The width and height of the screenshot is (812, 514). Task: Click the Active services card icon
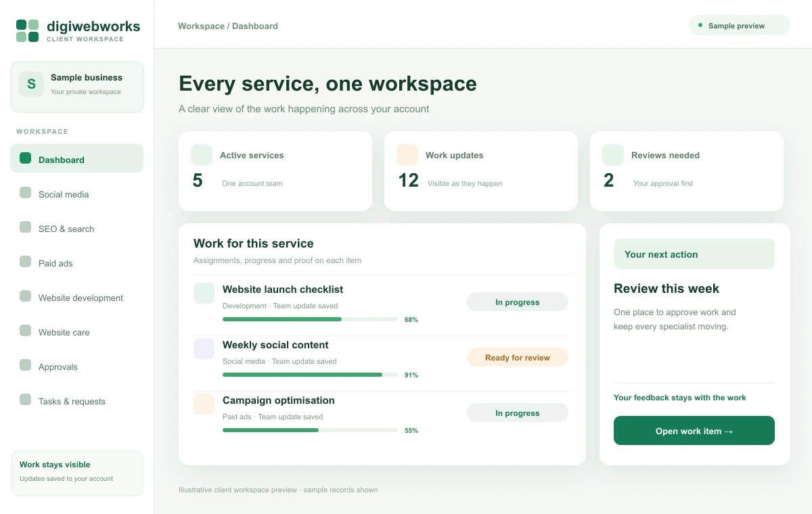tap(202, 155)
